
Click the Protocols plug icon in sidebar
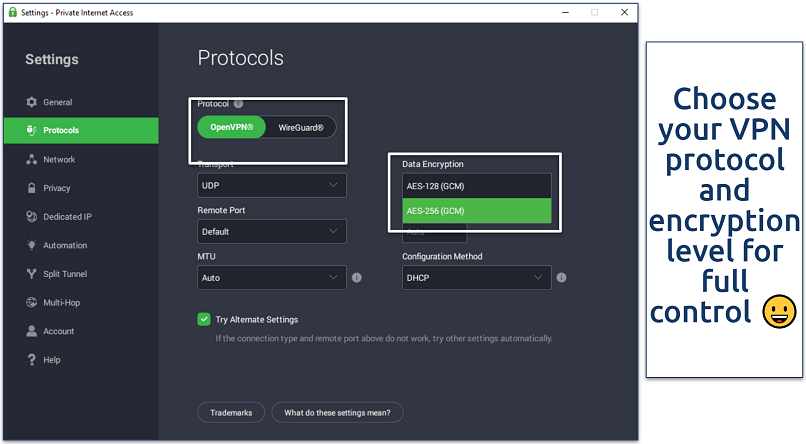(31, 131)
